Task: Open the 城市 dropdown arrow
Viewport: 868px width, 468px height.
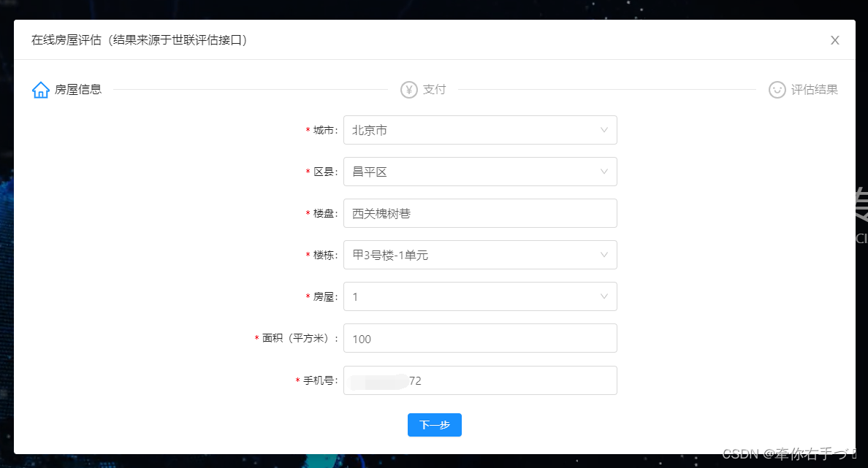Action: coord(604,130)
